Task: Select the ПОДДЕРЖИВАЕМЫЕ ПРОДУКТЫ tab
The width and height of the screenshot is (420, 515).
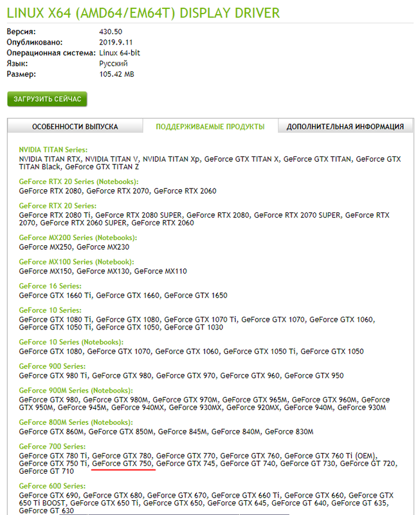Action: click(x=210, y=126)
